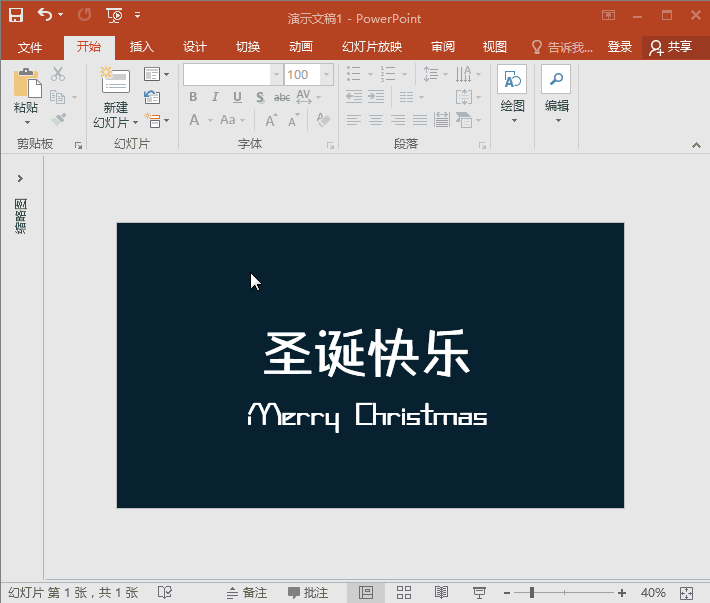Viewport: 710px width, 603px height.
Task: Click the Share (共享) button
Action: coord(670,47)
